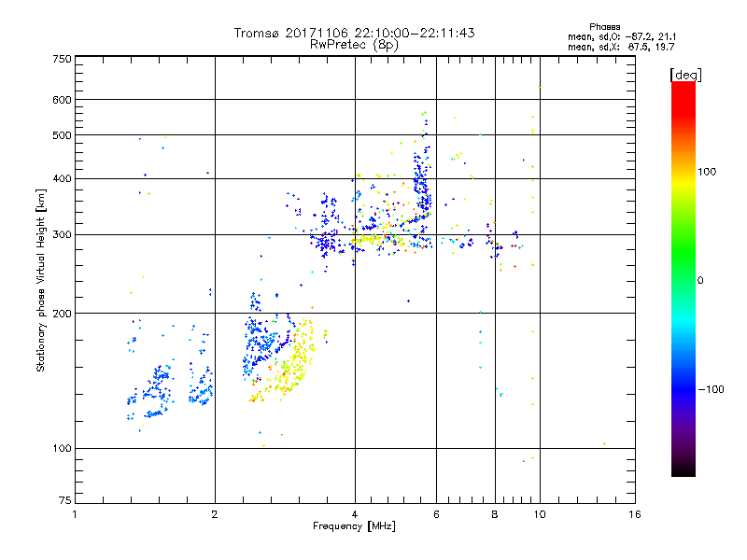Click the y-axis tick label '600'
Image resolution: width=747 pixels, height=560 pixels.
pos(63,100)
